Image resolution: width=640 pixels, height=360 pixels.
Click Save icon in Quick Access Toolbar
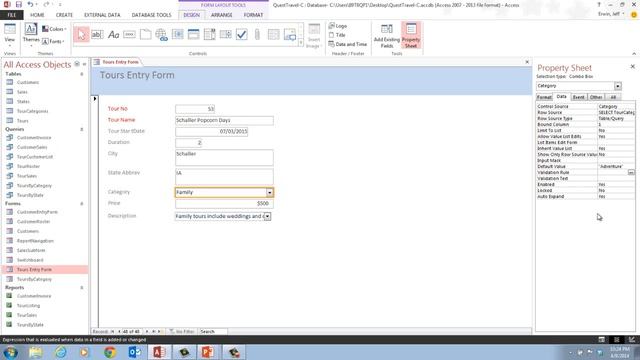19,4
